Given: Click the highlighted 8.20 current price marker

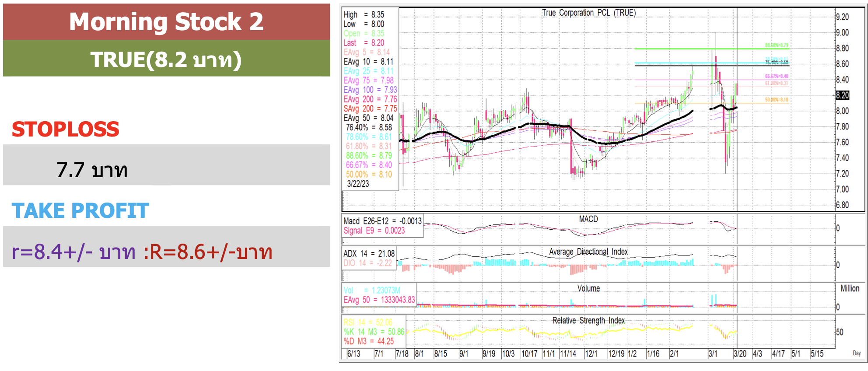Looking at the screenshot, I should tap(843, 95).
